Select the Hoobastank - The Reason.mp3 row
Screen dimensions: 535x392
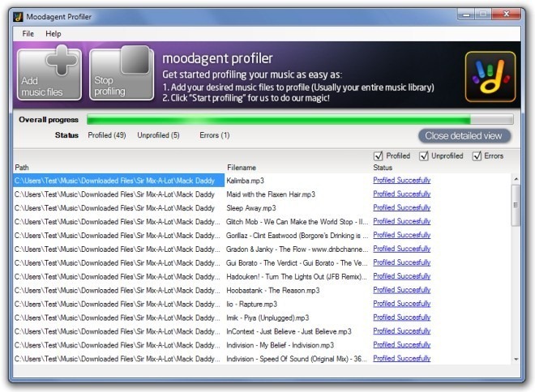tap(262, 291)
